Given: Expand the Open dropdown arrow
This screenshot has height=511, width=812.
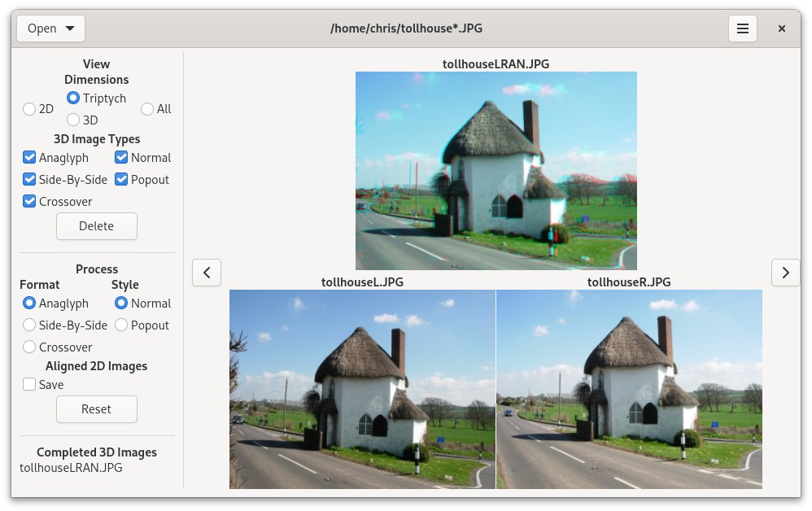Looking at the screenshot, I should click(70, 28).
